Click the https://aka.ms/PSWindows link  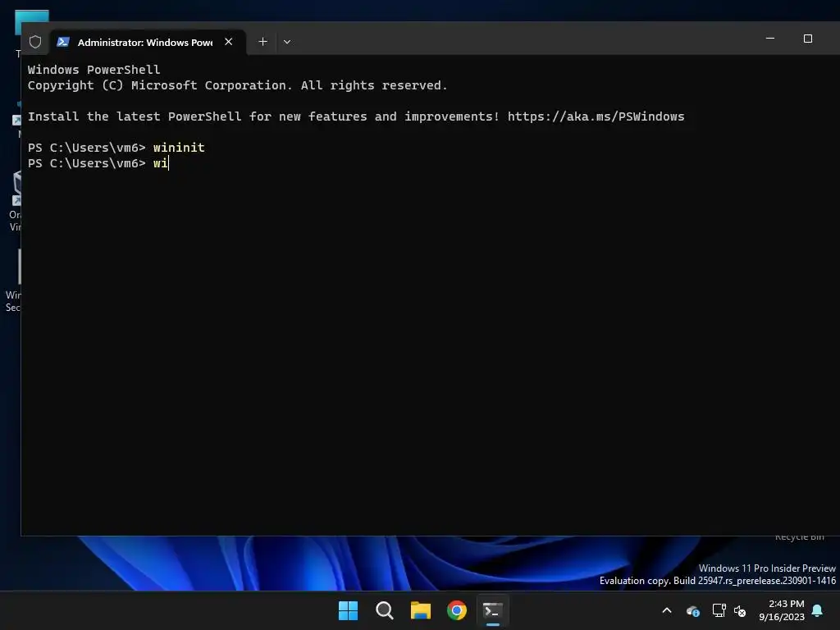pyautogui.click(x=596, y=116)
